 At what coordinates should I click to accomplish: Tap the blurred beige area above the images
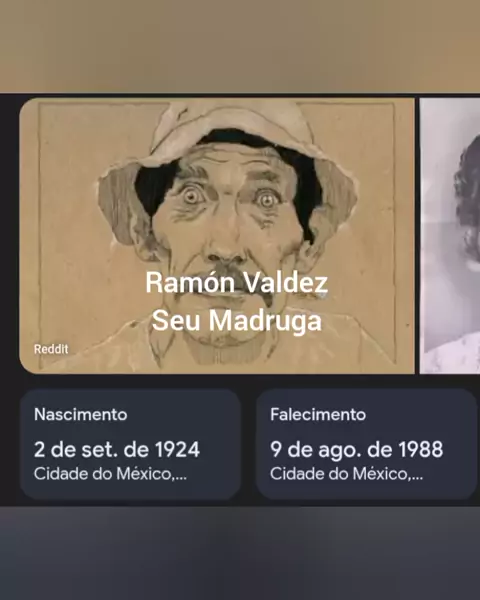tap(240, 46)
